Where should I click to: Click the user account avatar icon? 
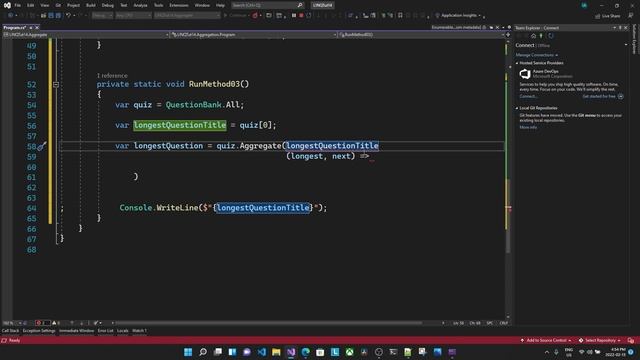(584, 5)
